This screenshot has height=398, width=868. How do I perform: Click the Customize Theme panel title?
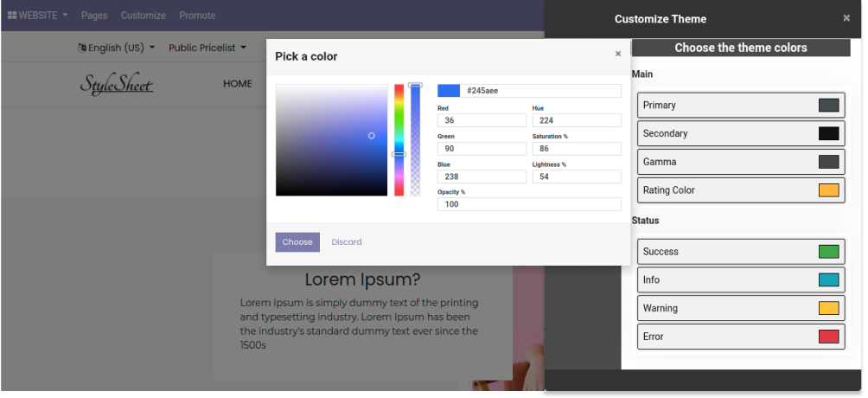(661, 19)
